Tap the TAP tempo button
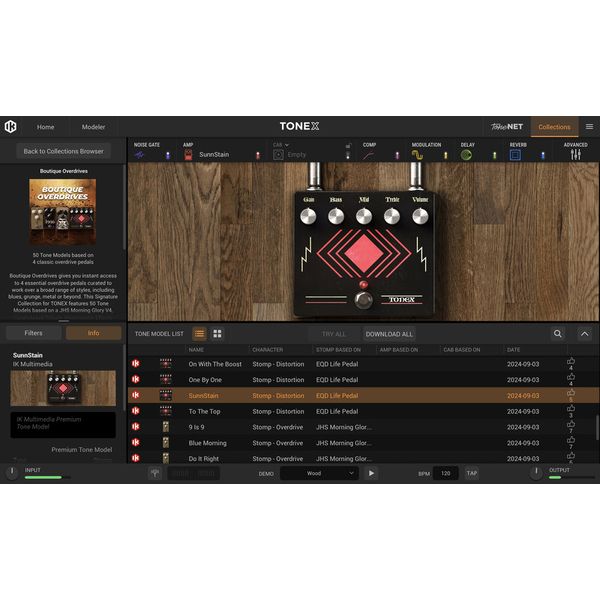 472,473
